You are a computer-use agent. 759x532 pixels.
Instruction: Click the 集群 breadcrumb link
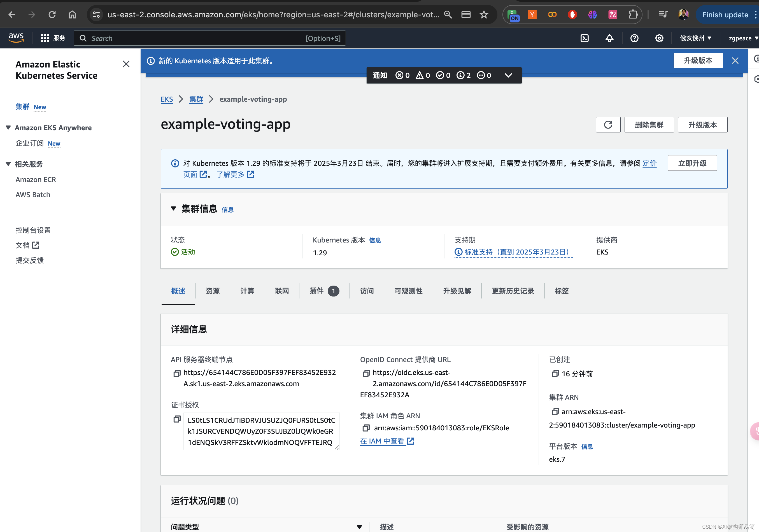pyautogui.click(x=196, y=99)
